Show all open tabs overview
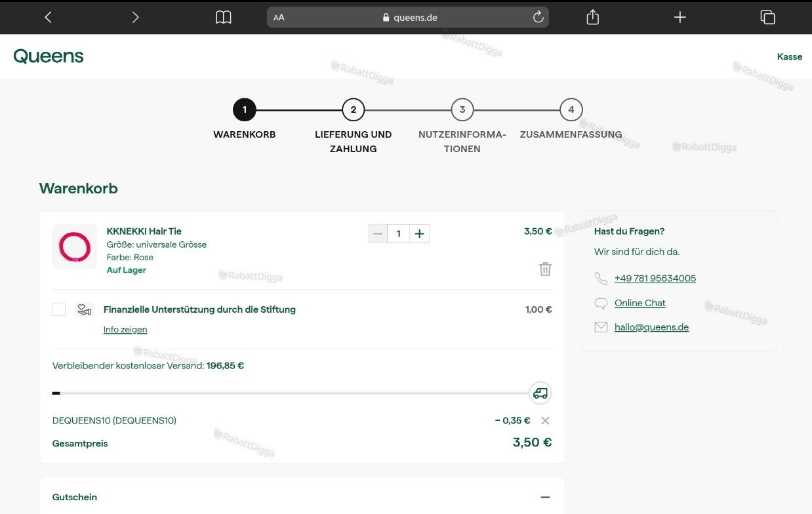The image size is (812, 514). coord(767,18)
